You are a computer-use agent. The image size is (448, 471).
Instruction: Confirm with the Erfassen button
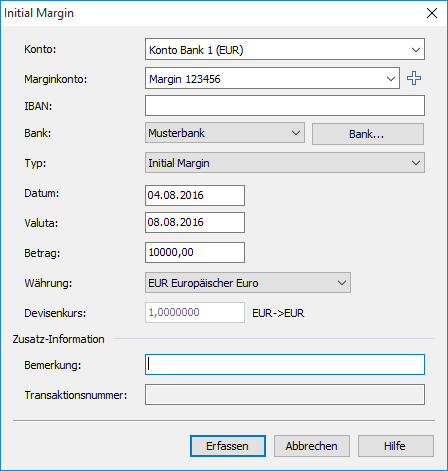228,446
